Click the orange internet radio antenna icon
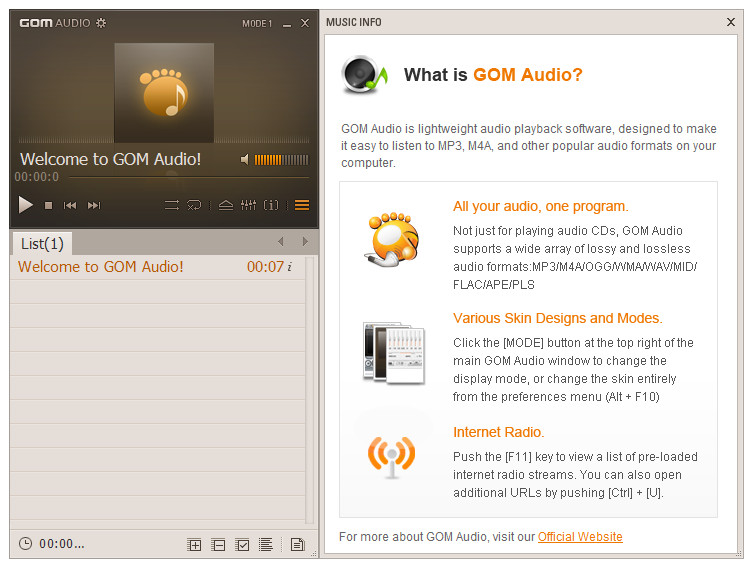This screenshot has height=567, width=753. [391, 457]
